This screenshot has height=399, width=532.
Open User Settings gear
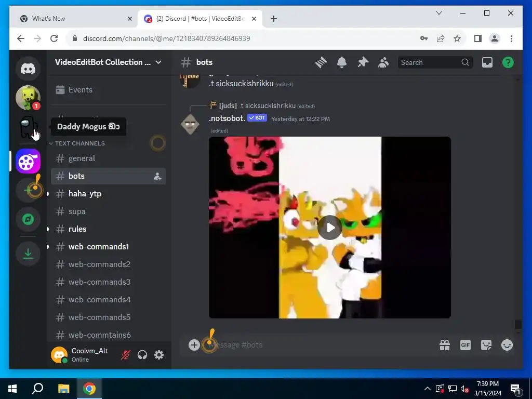[x=159, y=355]
